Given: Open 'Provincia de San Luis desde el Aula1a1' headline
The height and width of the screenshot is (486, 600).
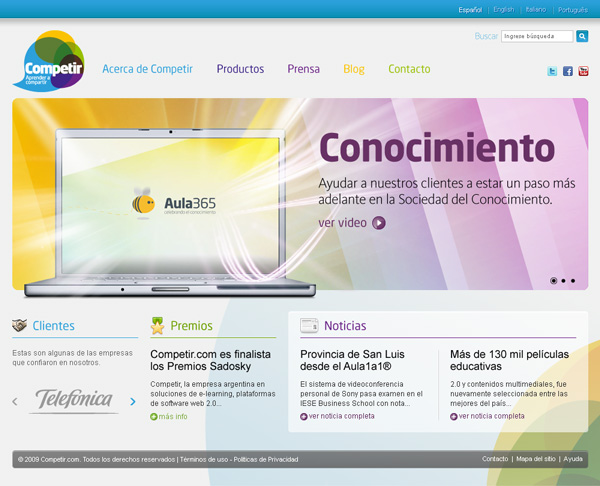Looking at the screenshot, I should click(x=352, y=360).
